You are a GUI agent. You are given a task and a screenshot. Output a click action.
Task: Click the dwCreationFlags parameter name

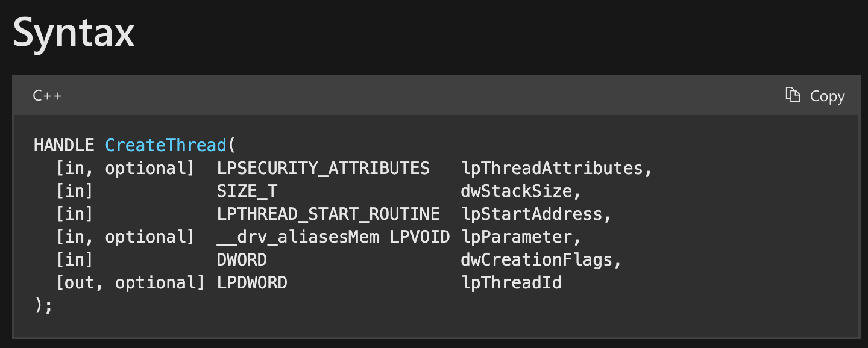[x=536, y=260]
